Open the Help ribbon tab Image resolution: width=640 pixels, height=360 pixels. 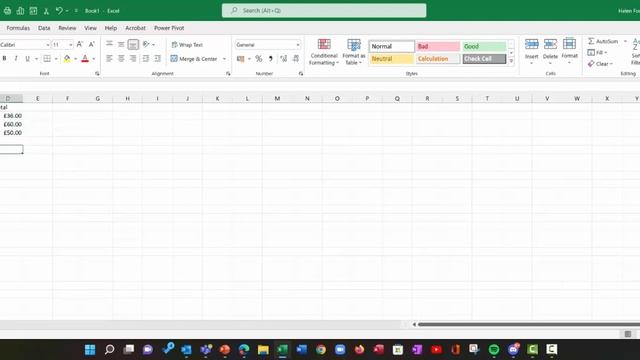[111, 28]
